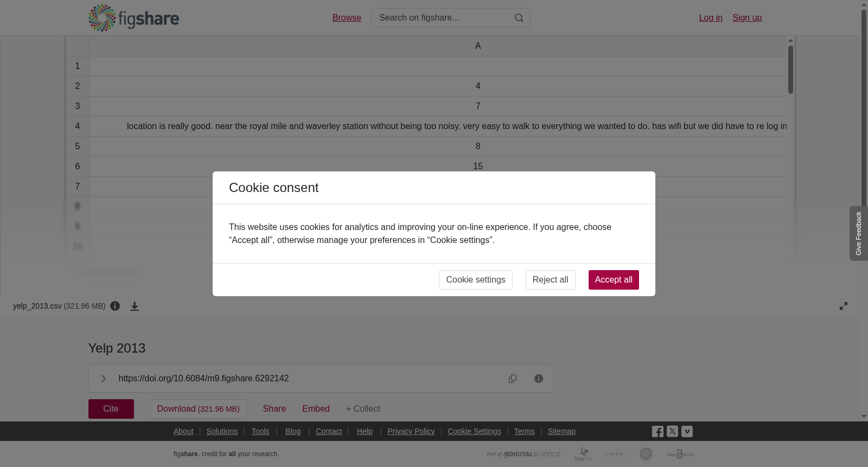Open the DataCite logo link

(583, 454)
